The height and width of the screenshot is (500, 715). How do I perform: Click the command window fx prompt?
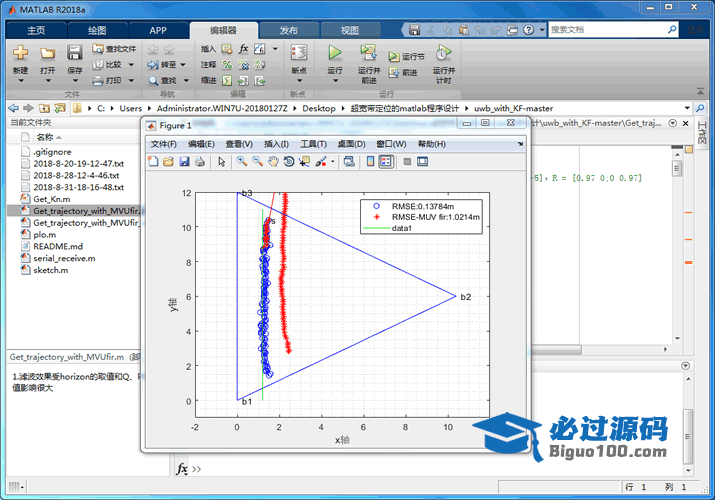point(182,469)
